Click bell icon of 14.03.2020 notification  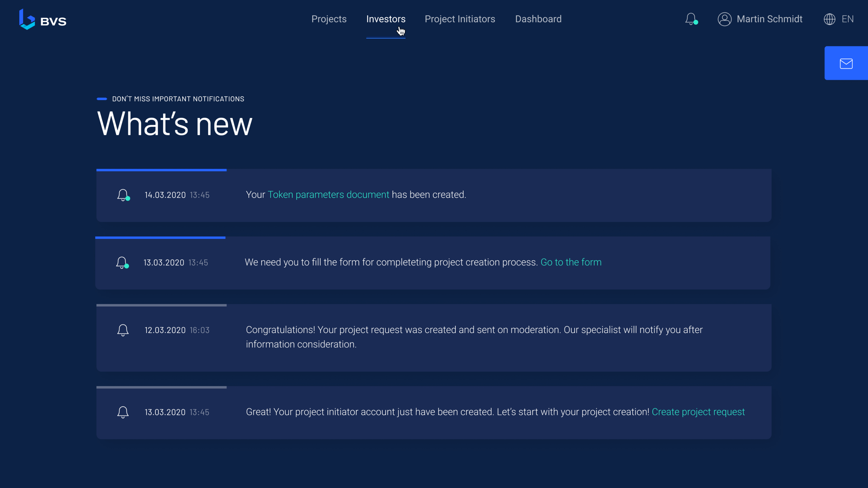123,195
